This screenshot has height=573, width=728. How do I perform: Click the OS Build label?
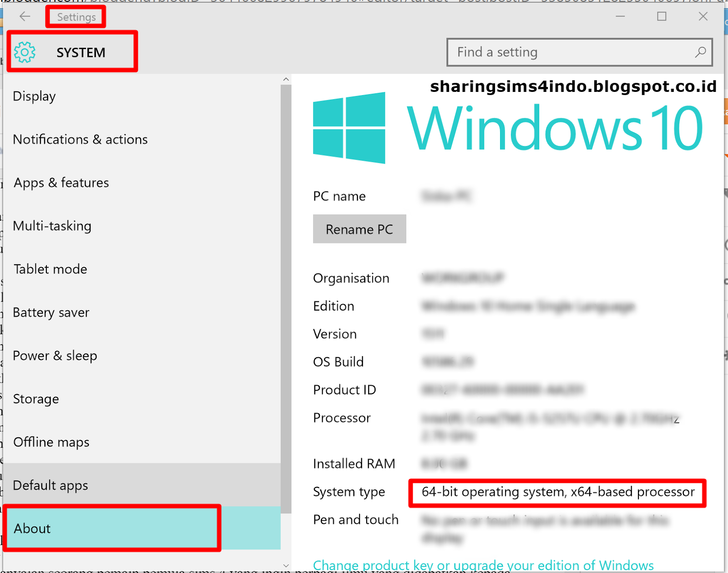point(339,362)
